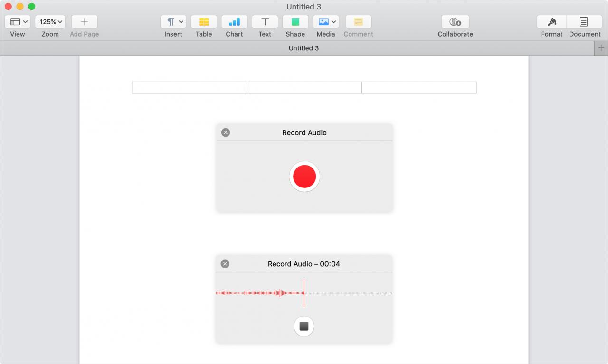Close the upper Record Audio panel
This screenshot has height=364, width=608.
226,132
